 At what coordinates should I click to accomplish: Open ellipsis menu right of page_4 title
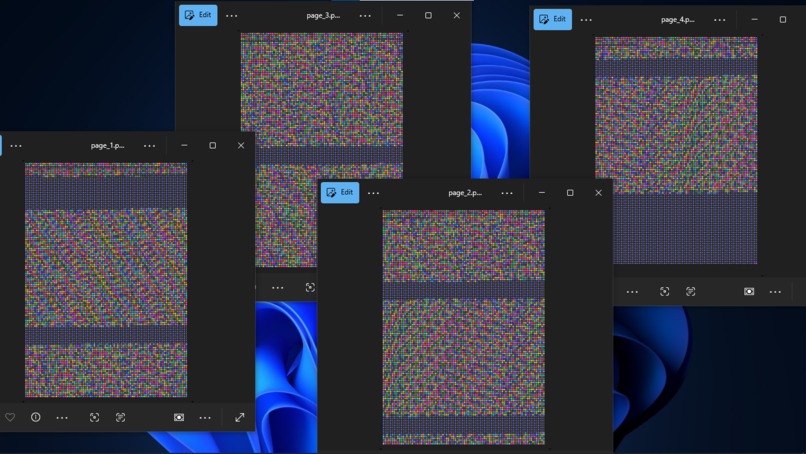720,20
